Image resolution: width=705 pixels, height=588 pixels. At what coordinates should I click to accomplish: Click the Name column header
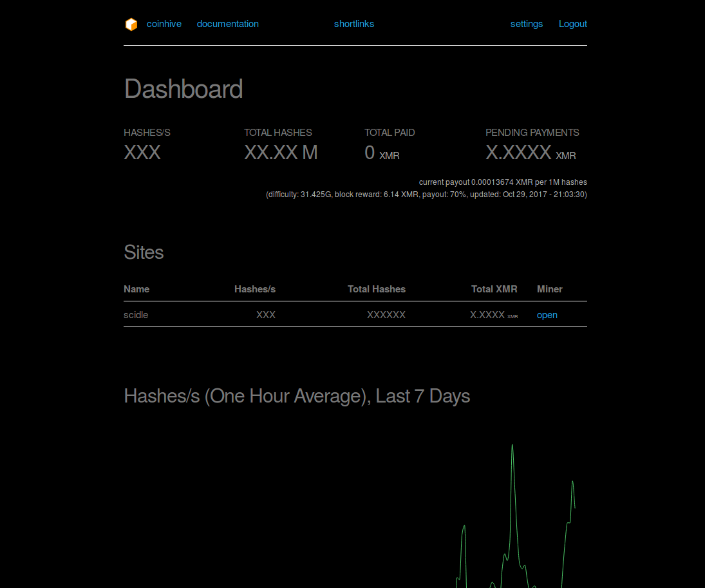coord(136,289)
